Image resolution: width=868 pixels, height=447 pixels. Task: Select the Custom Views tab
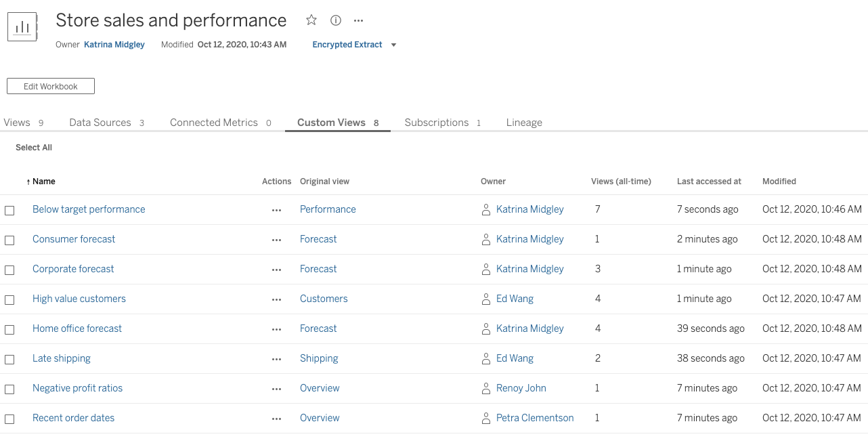[338, 123]
